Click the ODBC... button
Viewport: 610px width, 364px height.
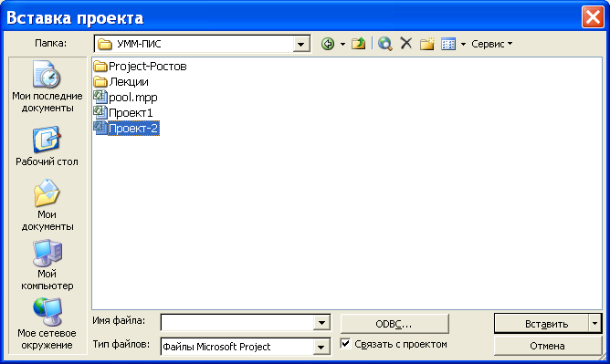[394, 324]
